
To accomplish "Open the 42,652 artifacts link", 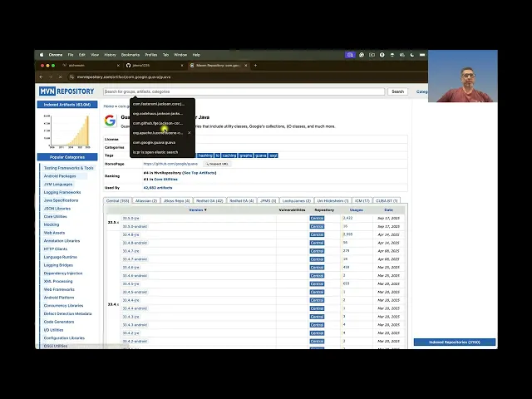I will (158, 188).
